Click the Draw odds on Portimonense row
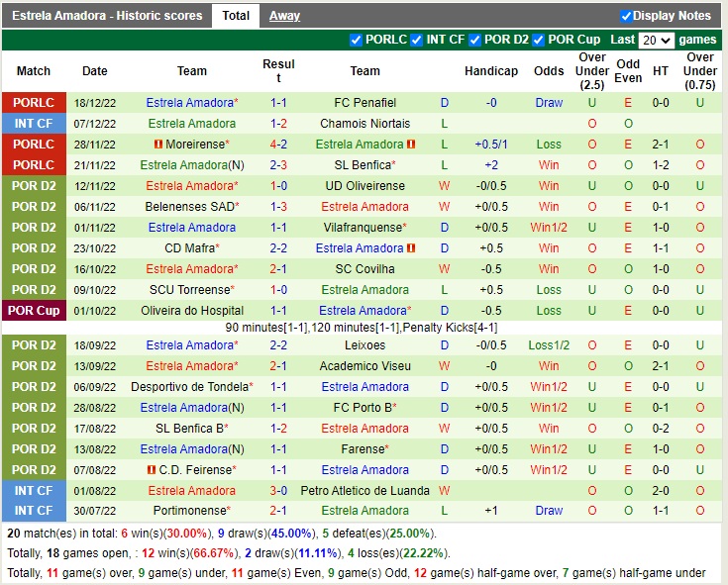This screenshot has width=728, height=585. [x=549, y=511]
